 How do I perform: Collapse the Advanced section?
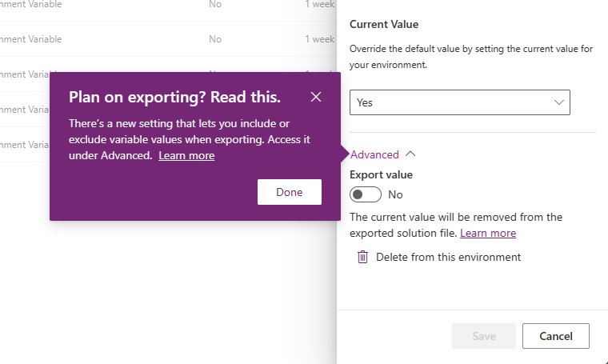(x=374, y=154)
